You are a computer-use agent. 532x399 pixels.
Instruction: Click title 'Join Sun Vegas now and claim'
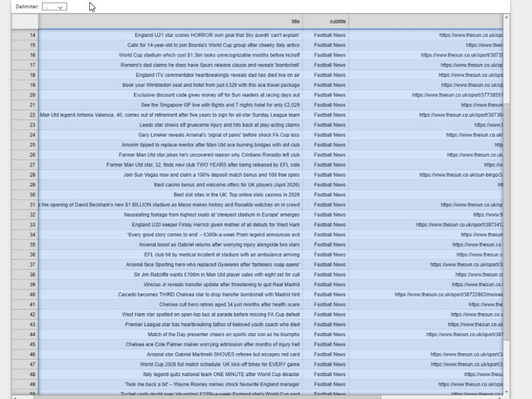tap(211, 174)
